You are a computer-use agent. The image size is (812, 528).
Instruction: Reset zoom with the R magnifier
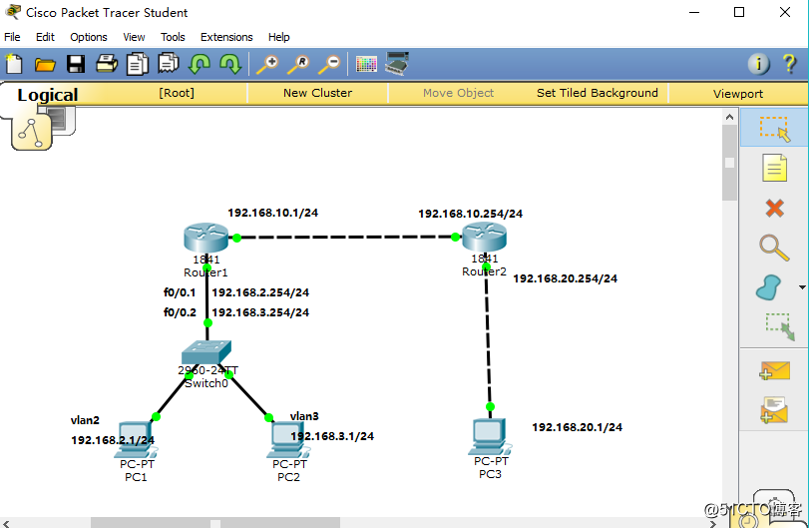pos(299,65)
